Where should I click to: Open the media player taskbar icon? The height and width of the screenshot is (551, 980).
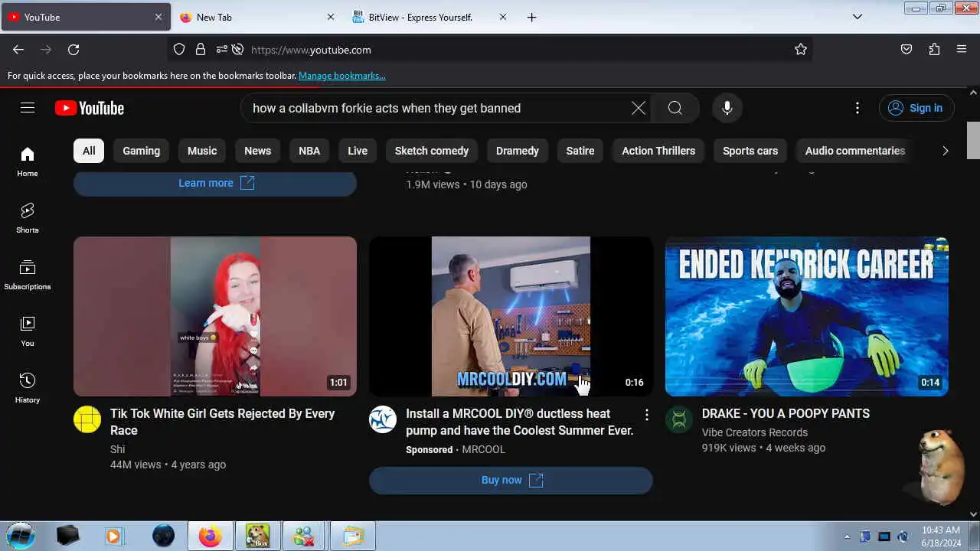115,536
